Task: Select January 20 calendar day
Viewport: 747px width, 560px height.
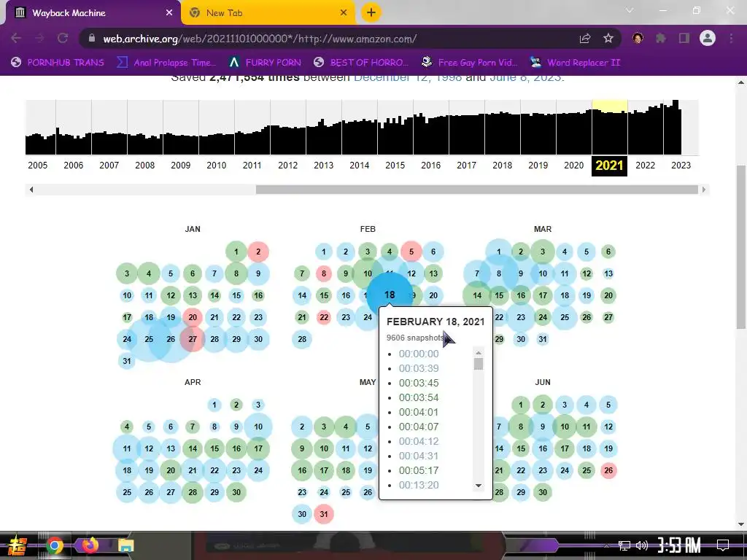Action: (x=193, y=317)
